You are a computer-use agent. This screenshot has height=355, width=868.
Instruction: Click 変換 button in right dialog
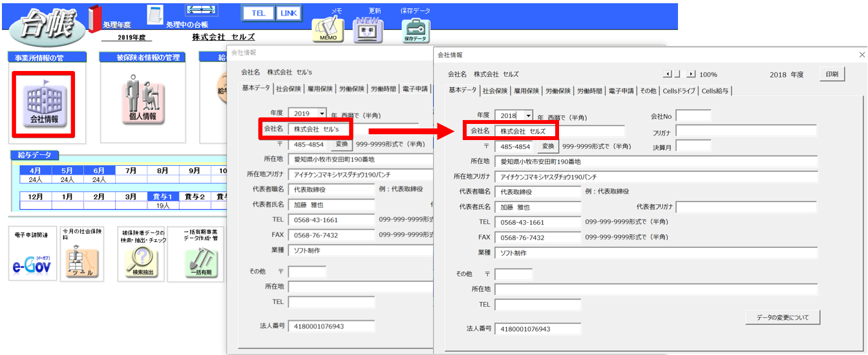click(x=548, y=146)
